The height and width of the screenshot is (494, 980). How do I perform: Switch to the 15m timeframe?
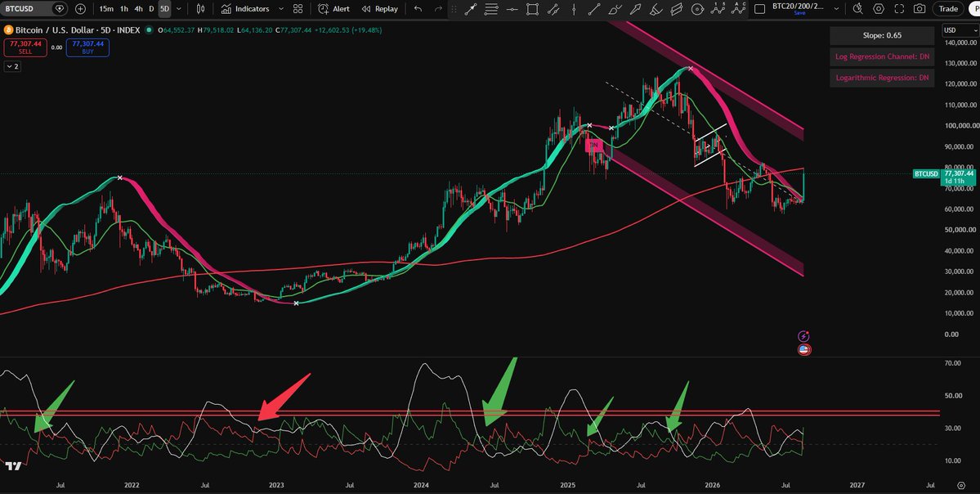[106, 9]
